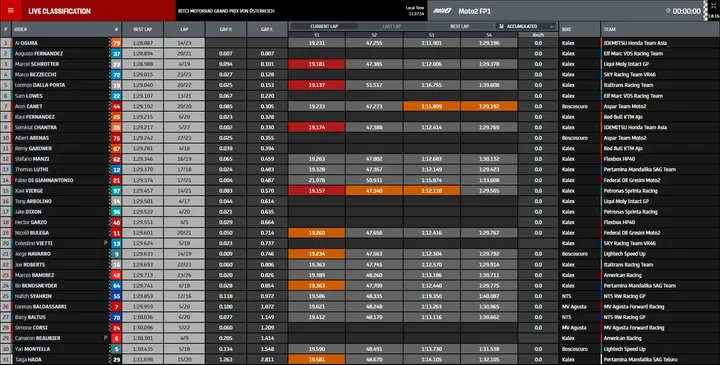The image size is (720, 365).
Task: Click the Moto2 logo in the session header
Action: click(442, 11)
